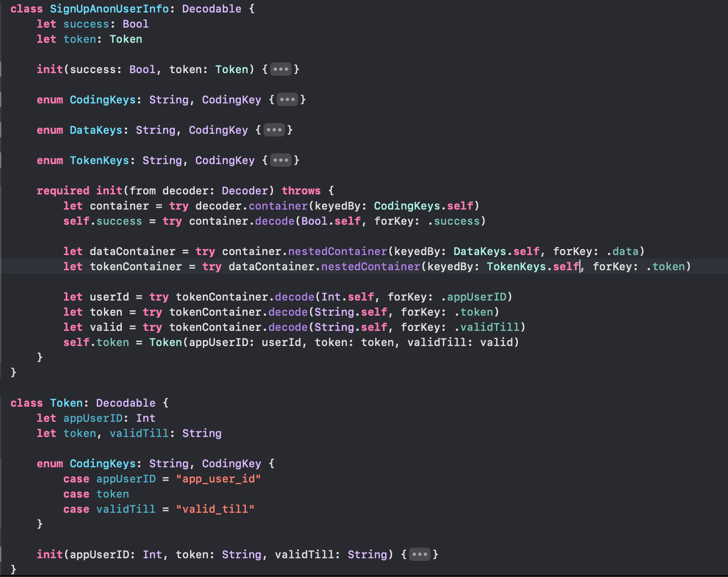Image resolution: width=728 pixels, height=577 pixels.
Task: Click 'nestedContainer' on the dataContainer line
Action: click(x=338, y=251)
